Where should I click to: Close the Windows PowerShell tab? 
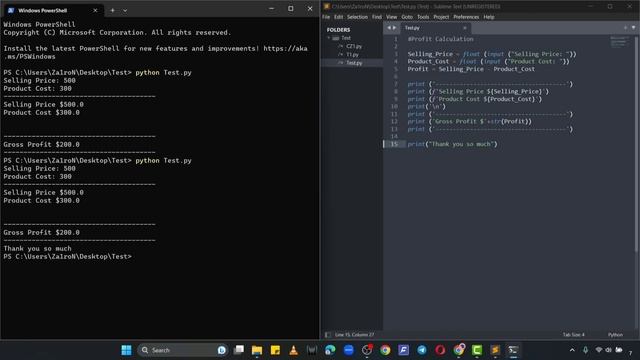click(95, 10)
